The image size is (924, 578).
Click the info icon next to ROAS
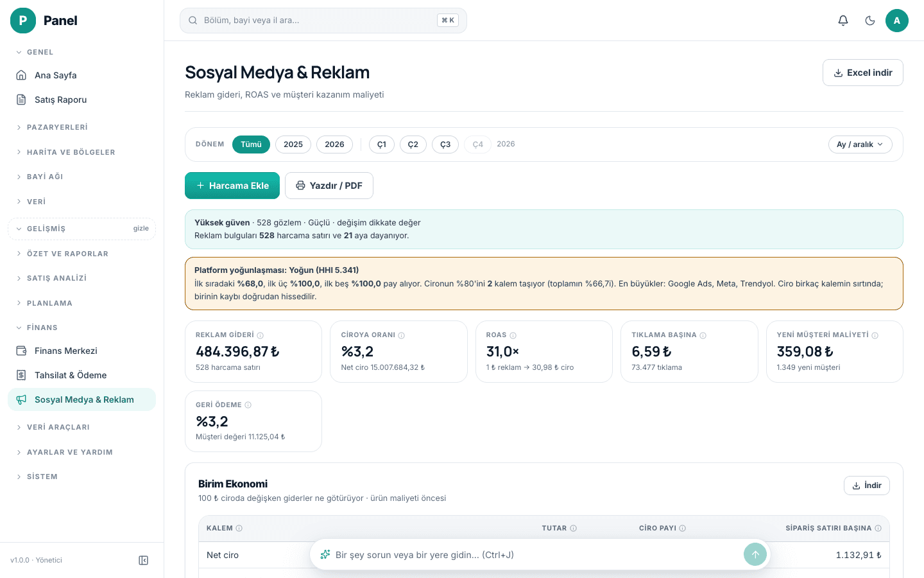pos(513,335)
